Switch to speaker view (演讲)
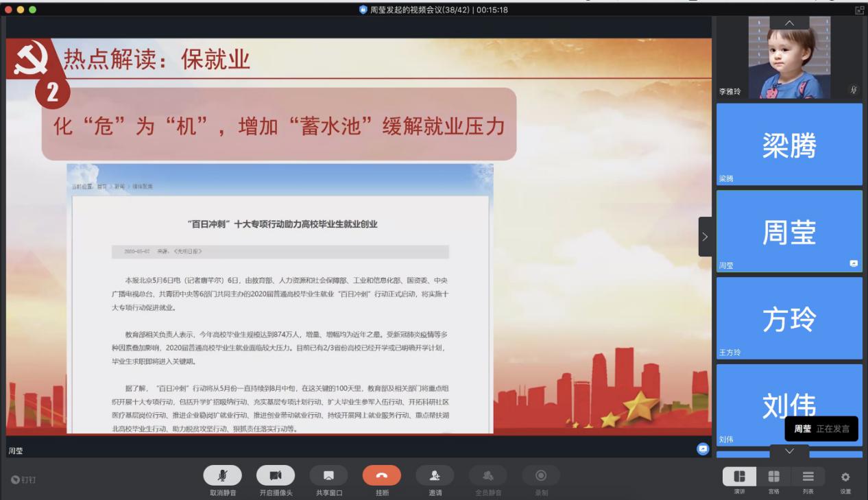 pos(740,477)
